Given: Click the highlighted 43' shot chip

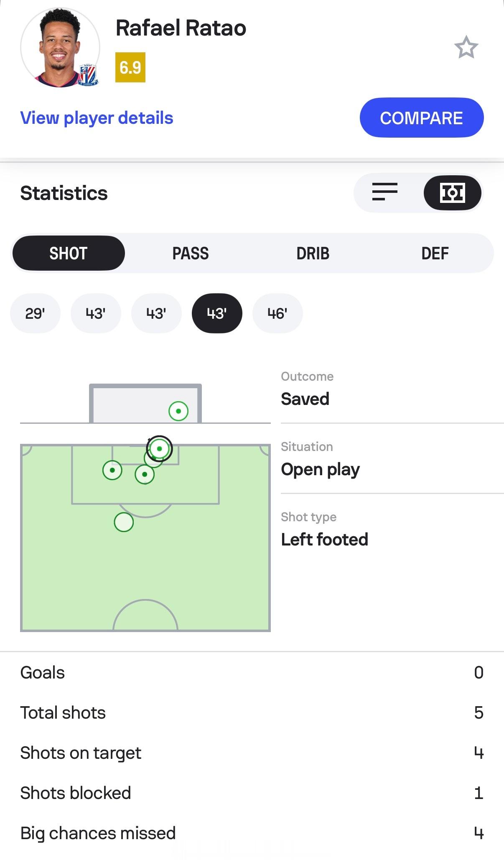Looking at the screenshot, I should (217, 313).
